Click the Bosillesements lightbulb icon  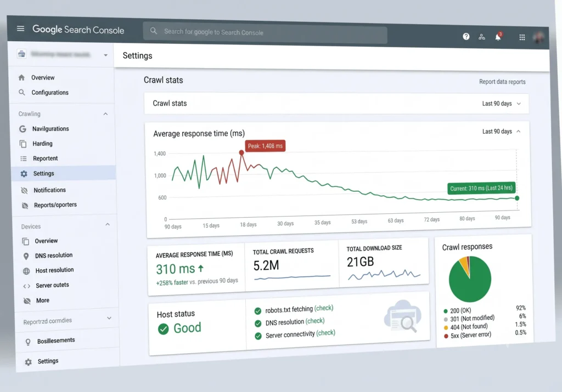(x=28, y=342)
